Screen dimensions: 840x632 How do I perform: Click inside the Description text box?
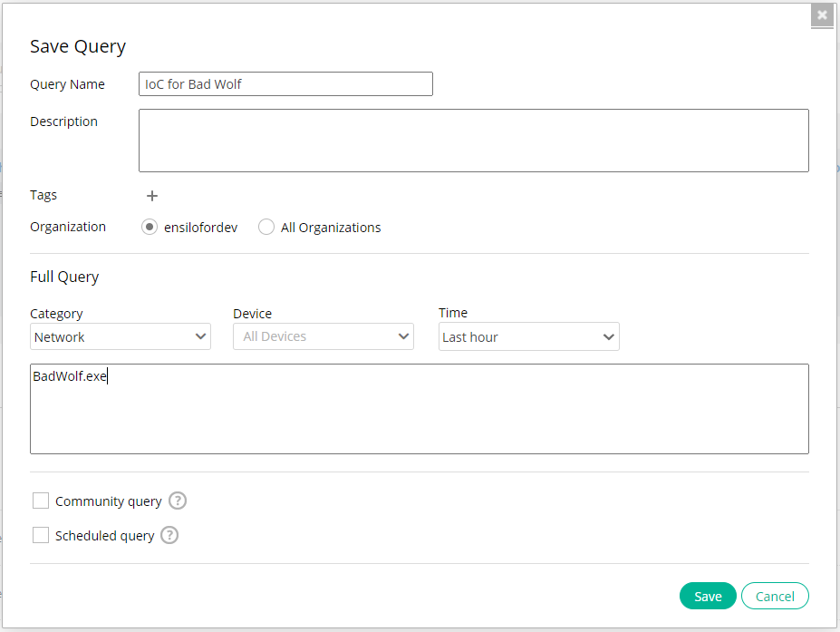[473, 141]
